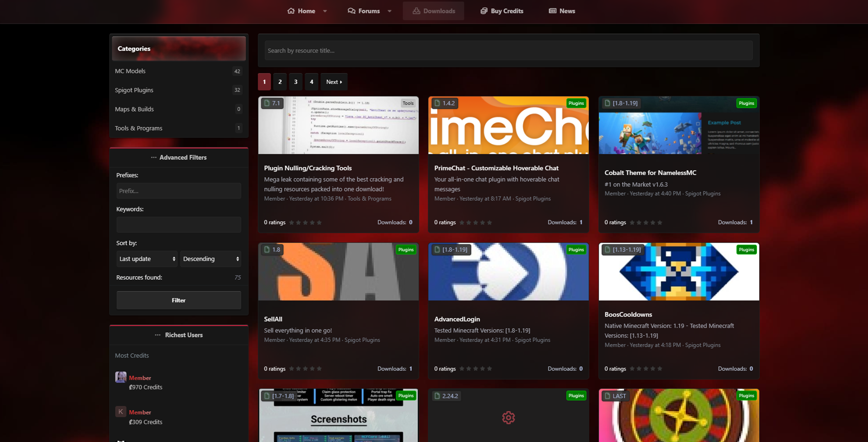Click the PrimeChat orange thumbnail image
The image size is (868, 442).
coord(508,125)
